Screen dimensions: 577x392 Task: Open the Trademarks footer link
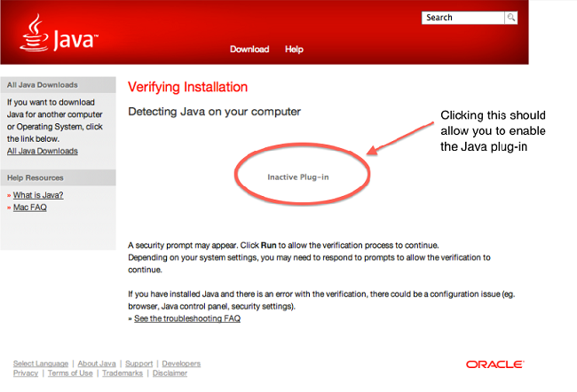coord(123,373)
